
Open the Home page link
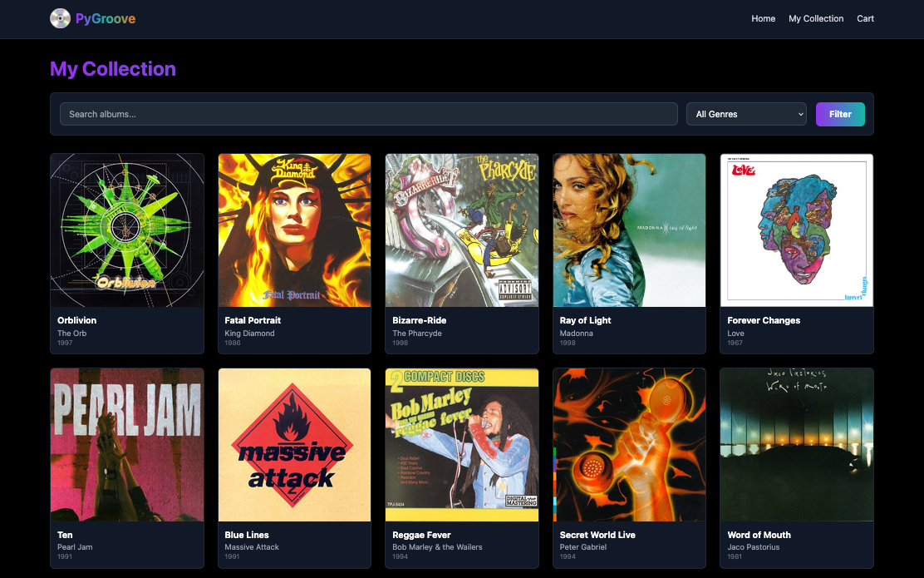click(x=763, y=18)
